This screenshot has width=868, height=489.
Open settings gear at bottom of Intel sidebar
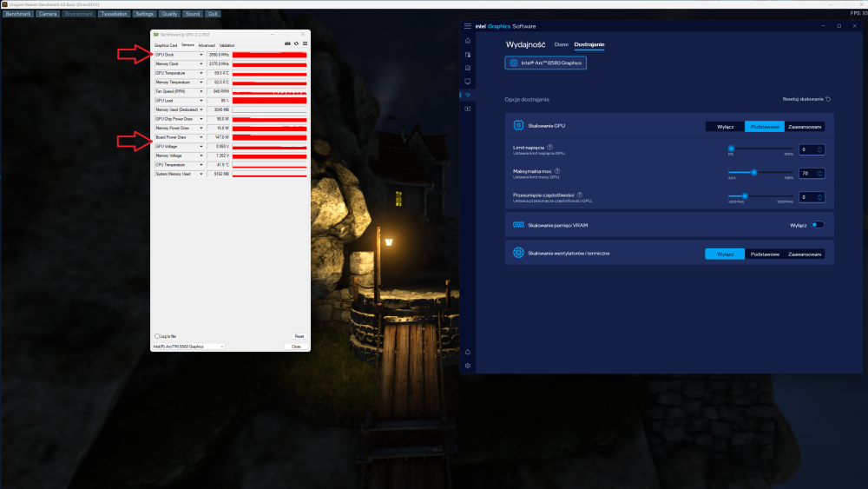click(x=468, y=366)
